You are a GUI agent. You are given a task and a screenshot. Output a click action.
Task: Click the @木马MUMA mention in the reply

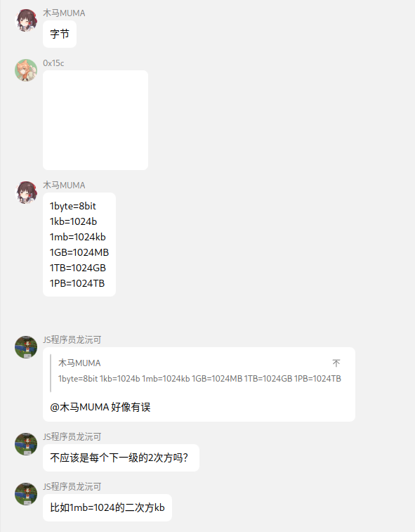coord(79,407)
